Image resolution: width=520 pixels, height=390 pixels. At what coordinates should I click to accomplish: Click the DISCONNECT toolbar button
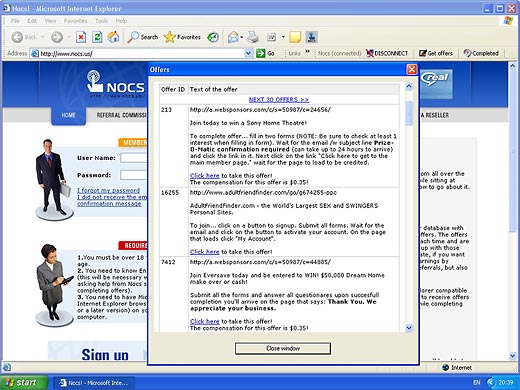point(387,53)
